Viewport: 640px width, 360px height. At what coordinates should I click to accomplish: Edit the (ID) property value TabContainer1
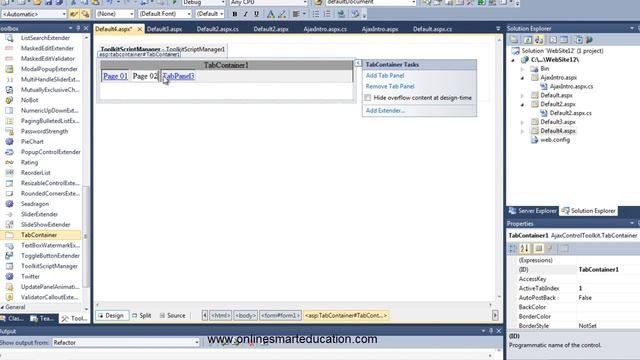tap(608, 270)
